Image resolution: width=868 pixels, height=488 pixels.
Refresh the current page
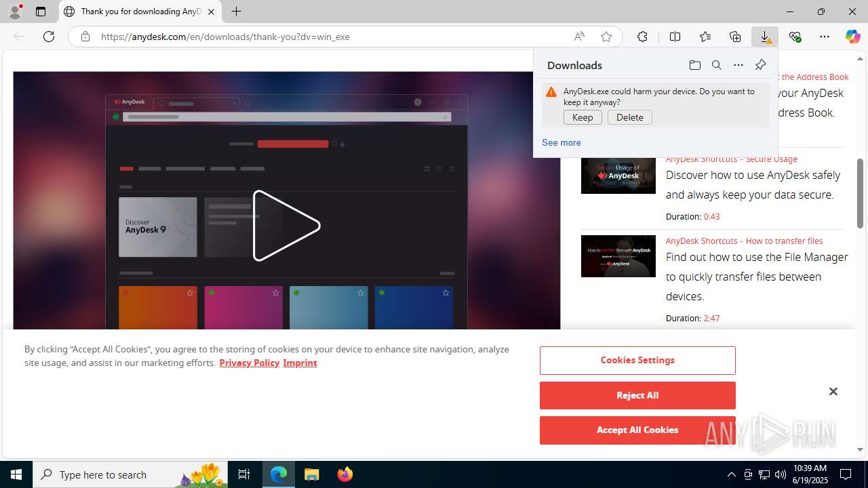pos(49,37)
